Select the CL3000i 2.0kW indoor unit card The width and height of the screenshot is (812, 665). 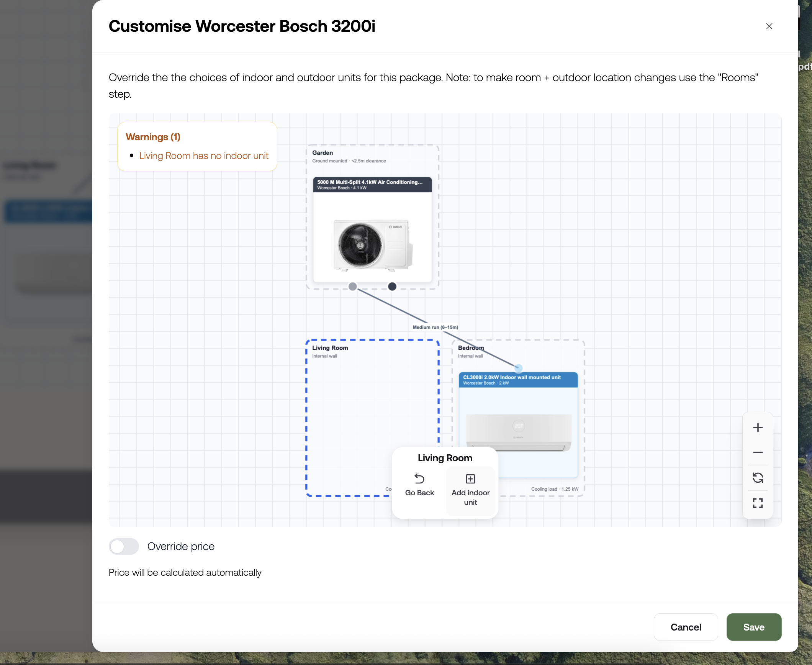(x=518, y=425)
